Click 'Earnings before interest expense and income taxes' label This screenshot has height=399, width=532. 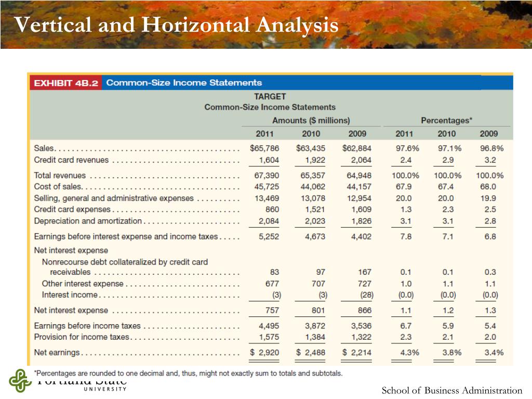126,236
